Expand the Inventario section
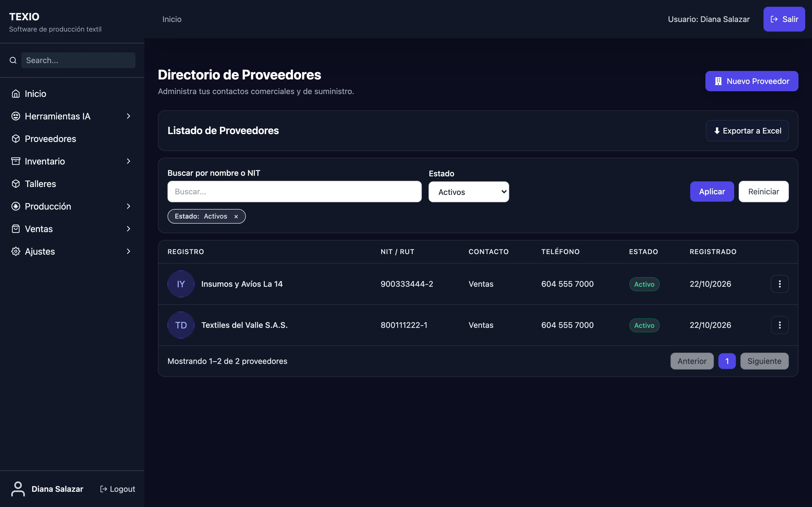 (128, 161)
